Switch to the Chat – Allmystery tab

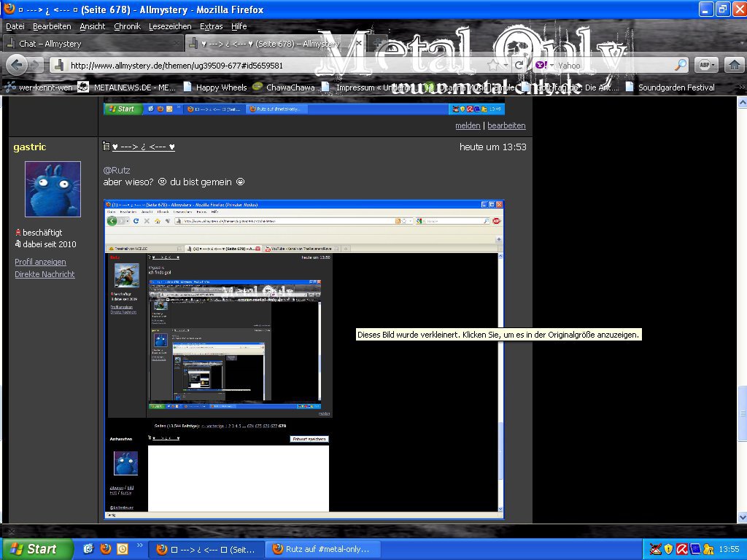(93, 43)
